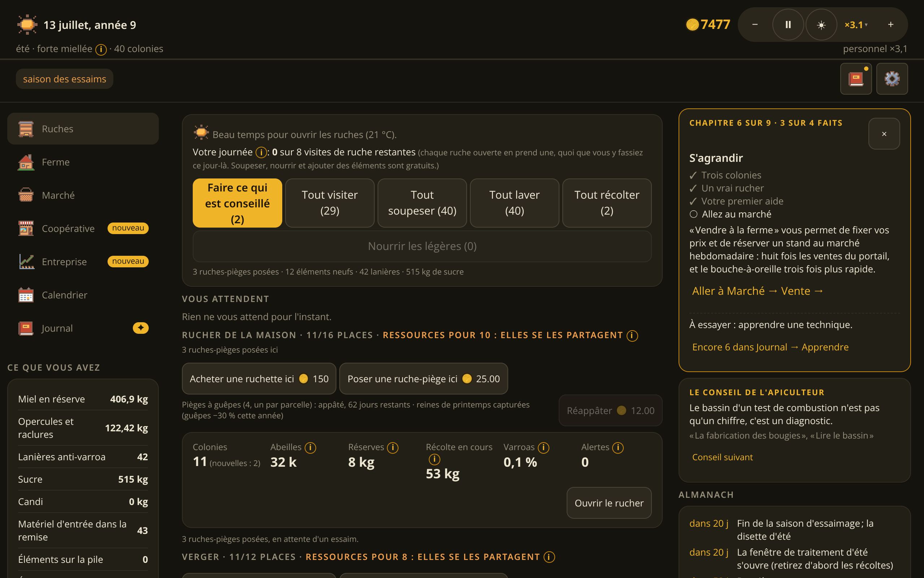Close the chapter 6 panel

pyautogui.click(x=884, y=134)
